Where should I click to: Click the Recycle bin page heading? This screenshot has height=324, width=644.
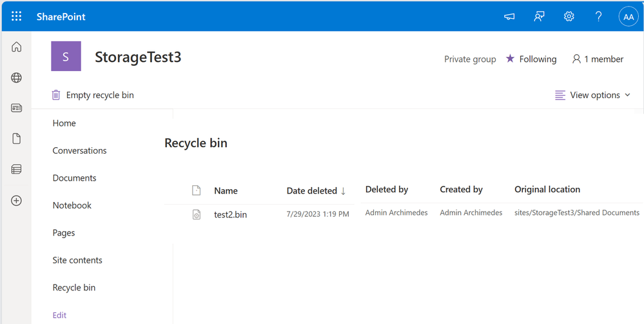196,143
